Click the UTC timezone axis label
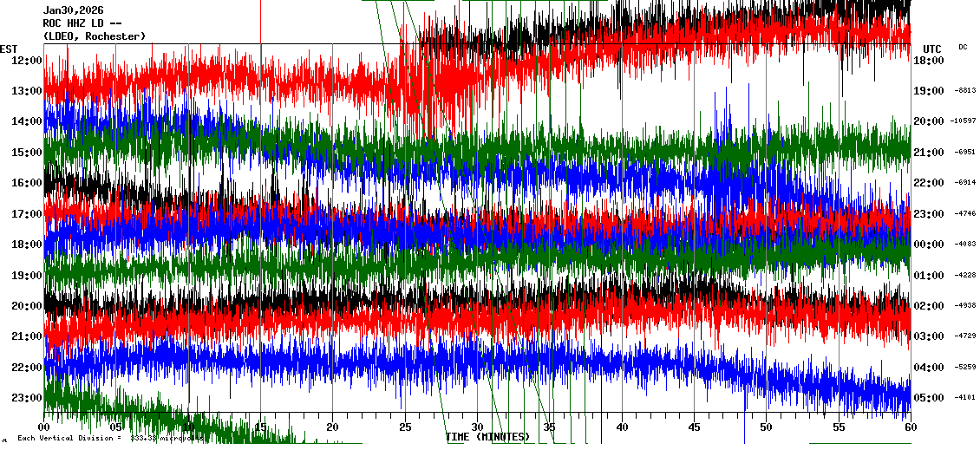980x450 pixels. click(x=932, y=49)
